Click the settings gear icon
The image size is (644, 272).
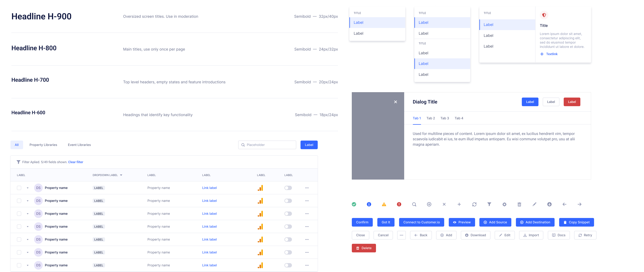coord(504,204)
